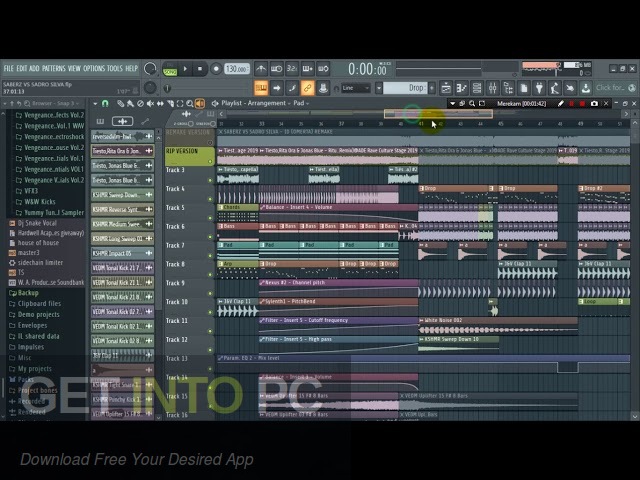The image size is (640, 480).
Task: Click the typing keyboard to piano icon
Action: click(261, 88)
